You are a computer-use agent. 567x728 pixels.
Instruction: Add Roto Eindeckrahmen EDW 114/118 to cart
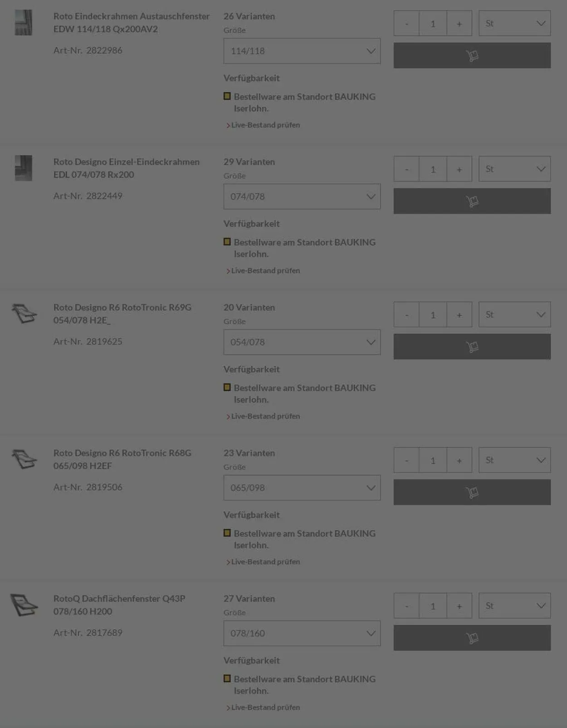(x=472, y=55)
